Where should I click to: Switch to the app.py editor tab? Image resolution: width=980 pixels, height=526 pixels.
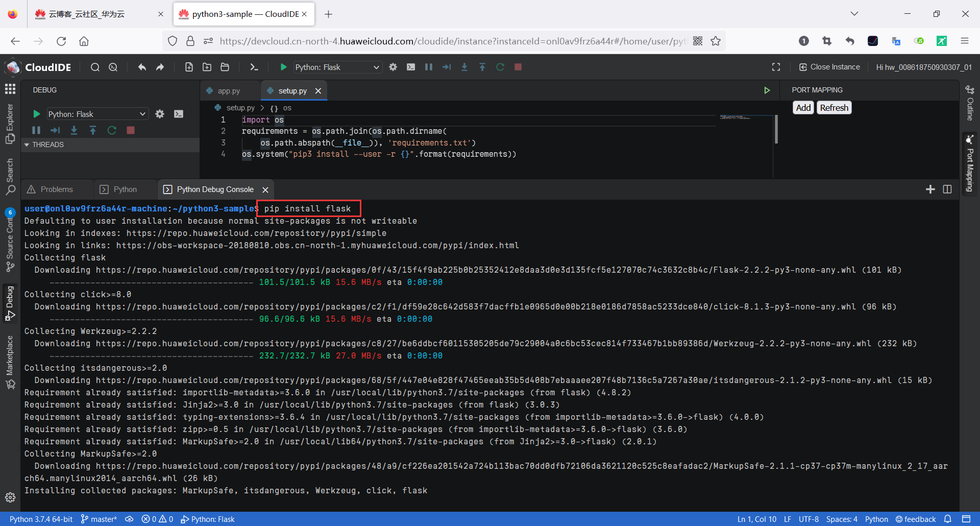(229, 91)
